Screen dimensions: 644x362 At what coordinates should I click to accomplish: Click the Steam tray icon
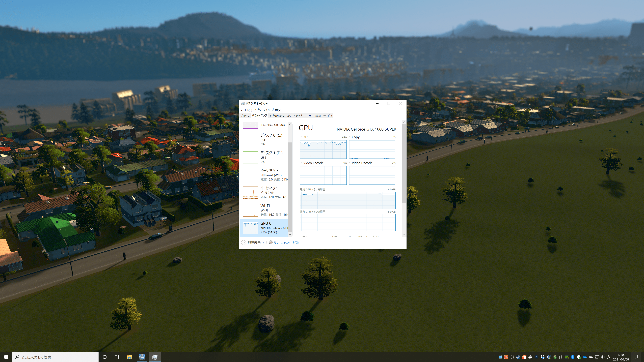pyautogui.click(x=518, y=357)
